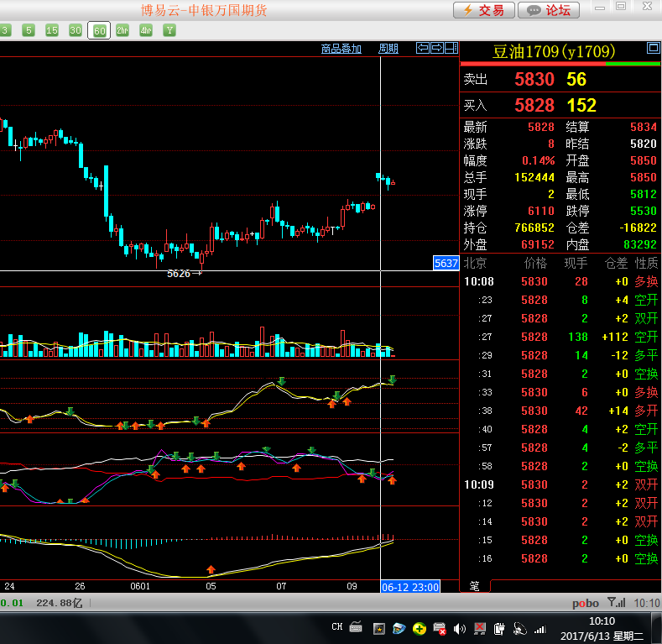Select the 15-minute period icon
Screen dimensions: 662x644
pos(52,30)
